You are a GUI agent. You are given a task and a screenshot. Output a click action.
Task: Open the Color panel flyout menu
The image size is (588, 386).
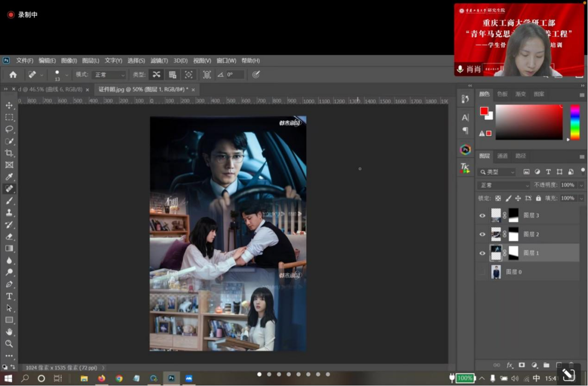coord(581,95)
